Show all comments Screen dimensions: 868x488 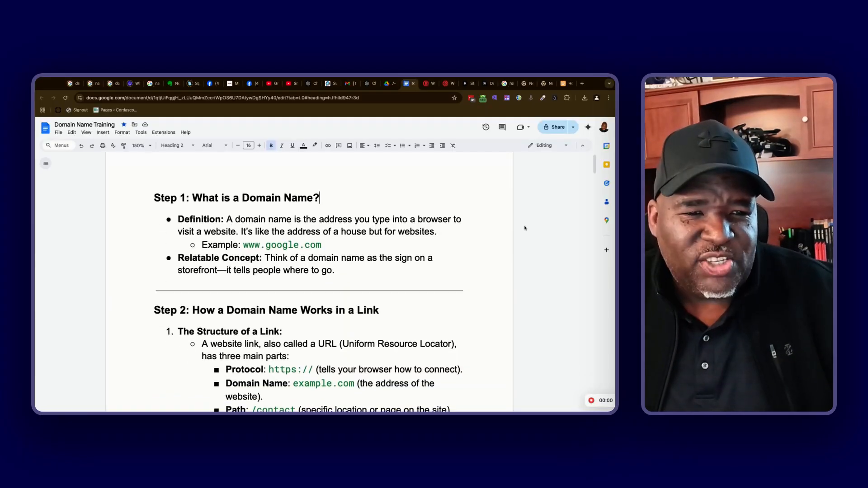[x=502, y=127]
